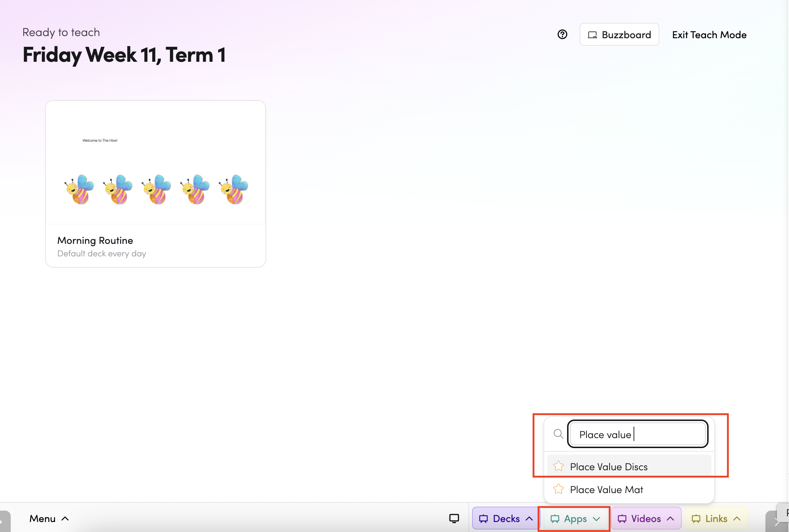789x532 pixels.
Task: Expand the Decks dropdown
Action: (529, 518)
